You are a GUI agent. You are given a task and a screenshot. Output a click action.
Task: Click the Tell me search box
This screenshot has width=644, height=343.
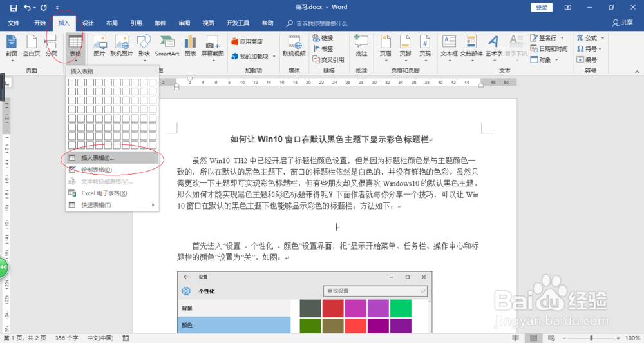coord(317,23)
